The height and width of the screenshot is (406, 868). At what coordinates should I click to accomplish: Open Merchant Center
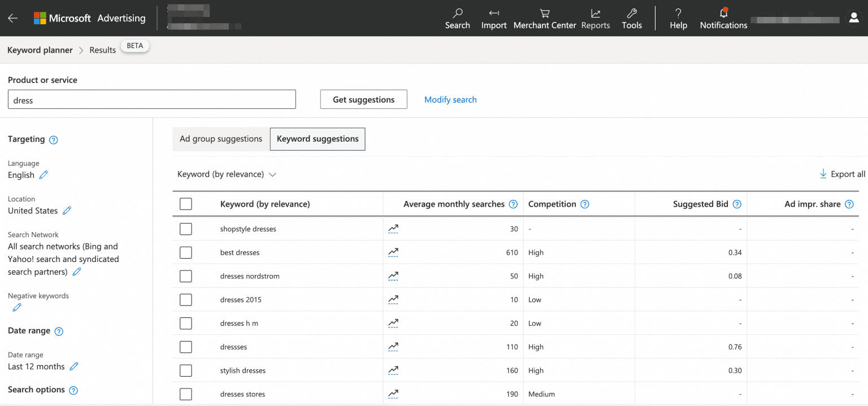click(544, 18)
